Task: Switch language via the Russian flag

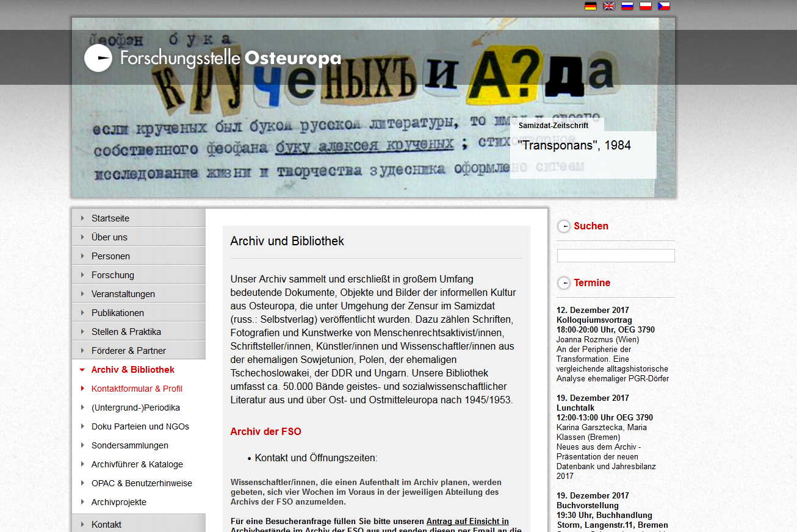Action: 627,6
